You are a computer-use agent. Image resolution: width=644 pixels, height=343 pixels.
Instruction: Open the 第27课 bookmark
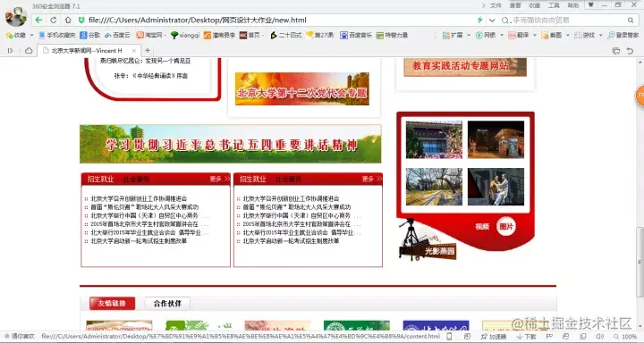(320, 36)
